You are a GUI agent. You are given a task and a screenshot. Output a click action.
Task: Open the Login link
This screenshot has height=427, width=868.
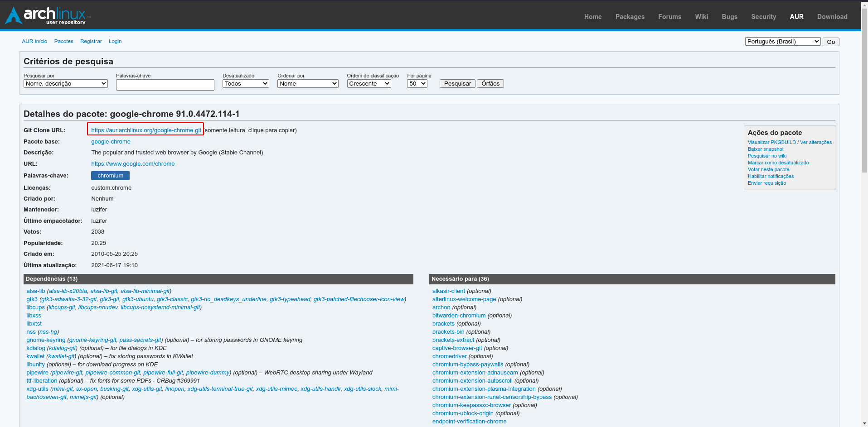pyautogui.click(x=115, y=41)
